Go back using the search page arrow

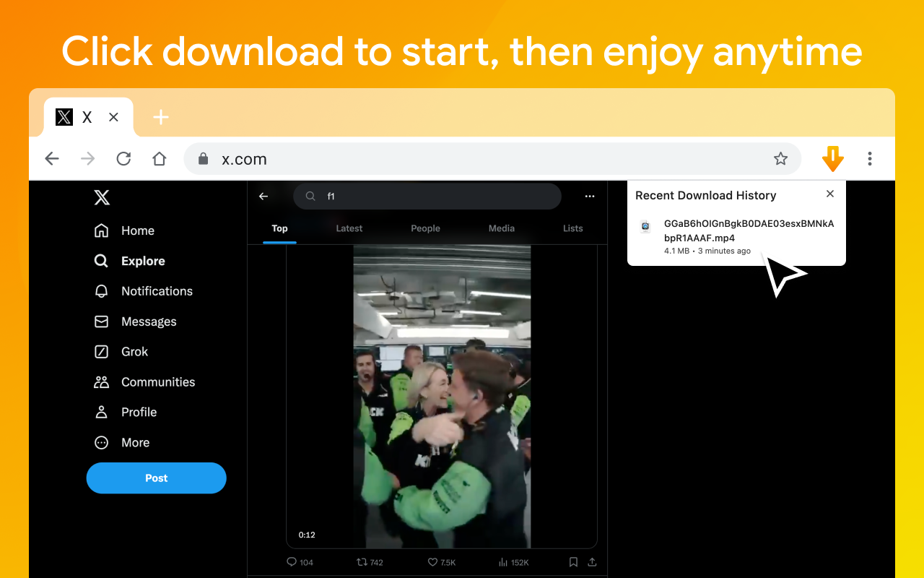pos(263,196)
